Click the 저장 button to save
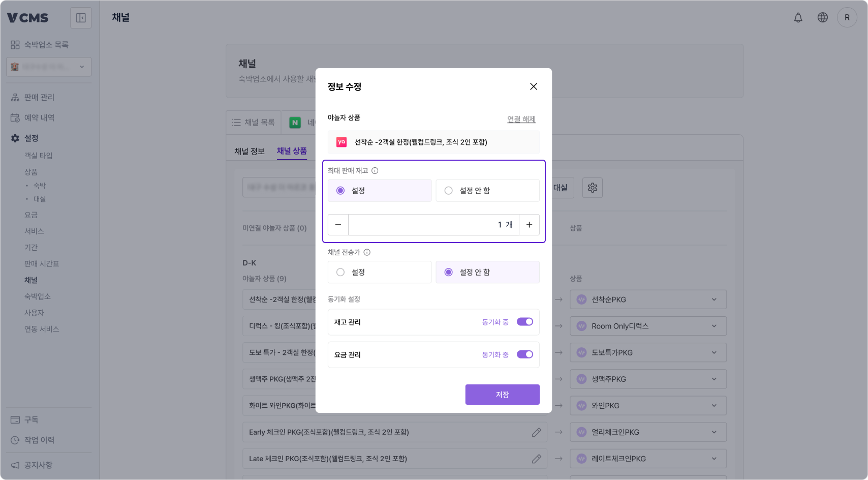 (x=502, y=394)
